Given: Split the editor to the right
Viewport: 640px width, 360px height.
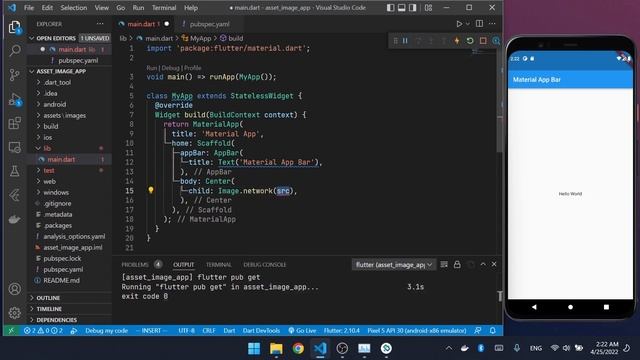Looking at the screenshot, I should 480,24.
